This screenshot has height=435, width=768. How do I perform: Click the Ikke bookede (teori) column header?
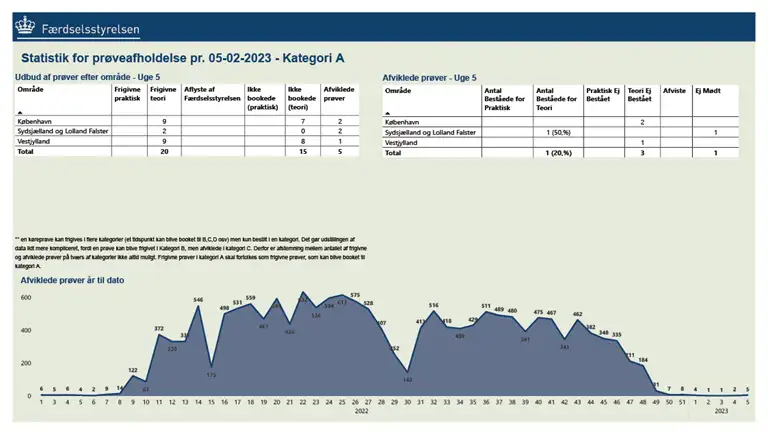301,98
